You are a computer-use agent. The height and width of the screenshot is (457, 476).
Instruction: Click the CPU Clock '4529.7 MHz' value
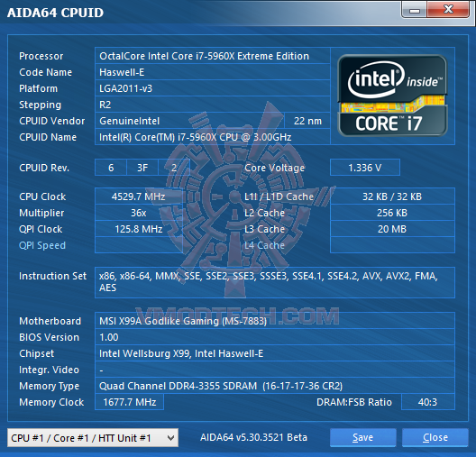139,197
